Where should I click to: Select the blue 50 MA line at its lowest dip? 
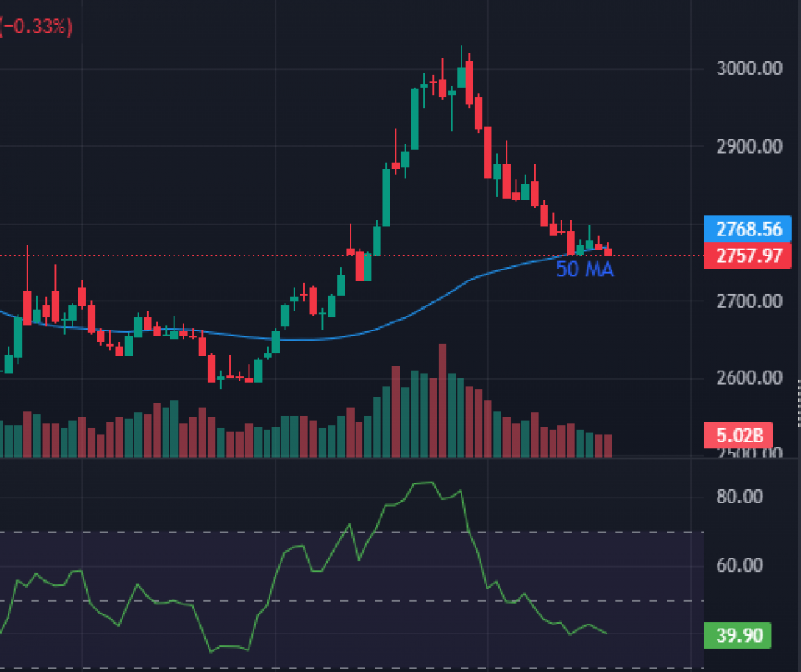300,340
